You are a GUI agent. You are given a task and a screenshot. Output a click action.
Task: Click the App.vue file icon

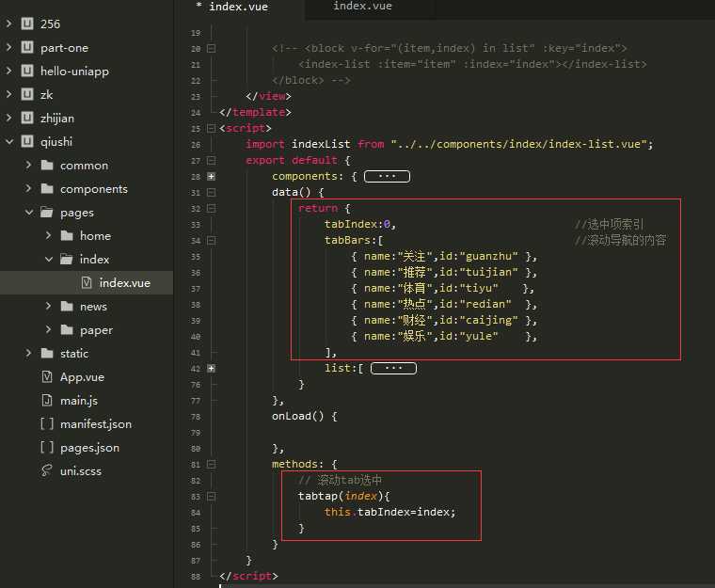(47, 376)
